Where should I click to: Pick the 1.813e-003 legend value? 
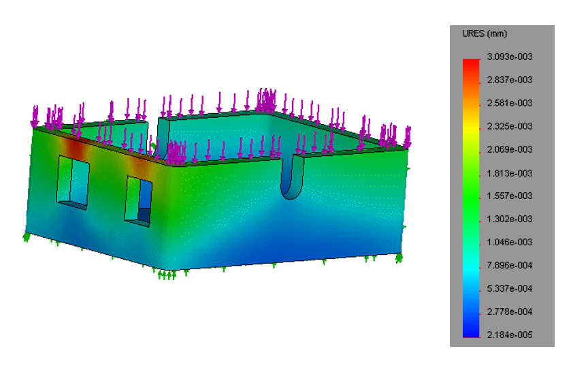coord(509,173)
